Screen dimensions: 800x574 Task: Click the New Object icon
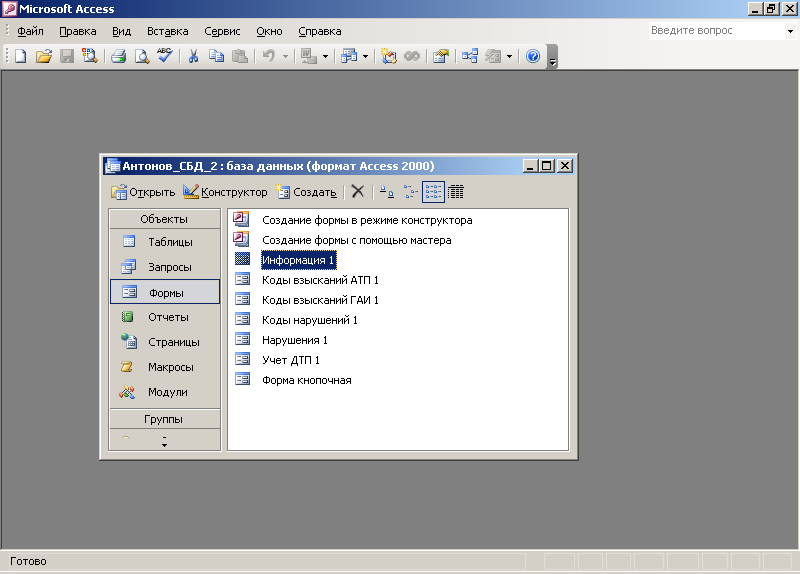(x=493, y=56)
